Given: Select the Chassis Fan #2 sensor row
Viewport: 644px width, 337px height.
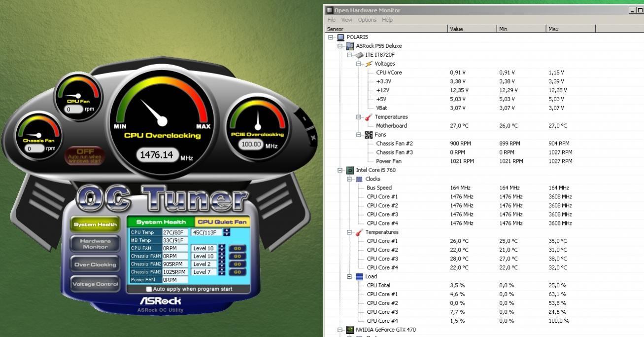Looking at the screenshot, I should tap(484, 144).
